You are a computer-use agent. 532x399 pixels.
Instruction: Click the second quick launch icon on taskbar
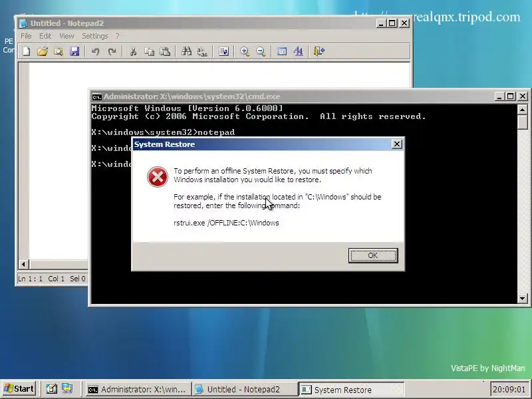point(67,389)
